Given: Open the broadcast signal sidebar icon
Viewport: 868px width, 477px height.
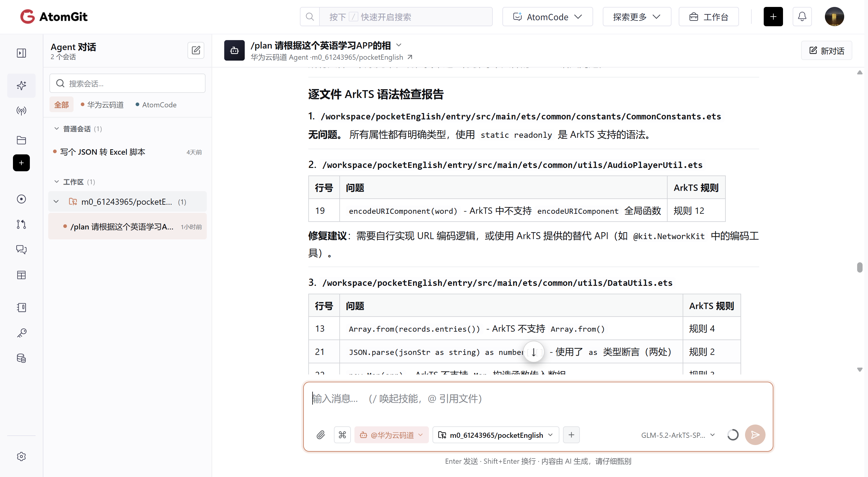Looking at the screenshot, I should (x=21, y=111).
